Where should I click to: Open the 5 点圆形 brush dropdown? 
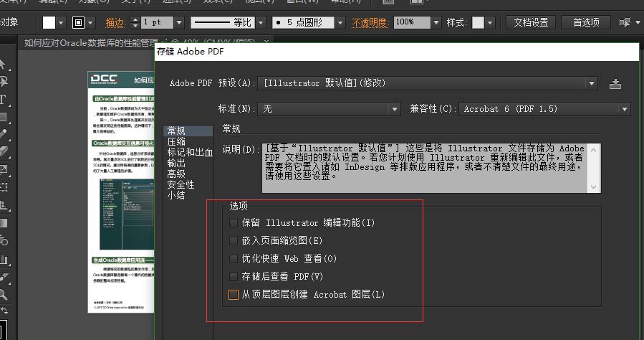pyautogui.click(x=340, y=23)
